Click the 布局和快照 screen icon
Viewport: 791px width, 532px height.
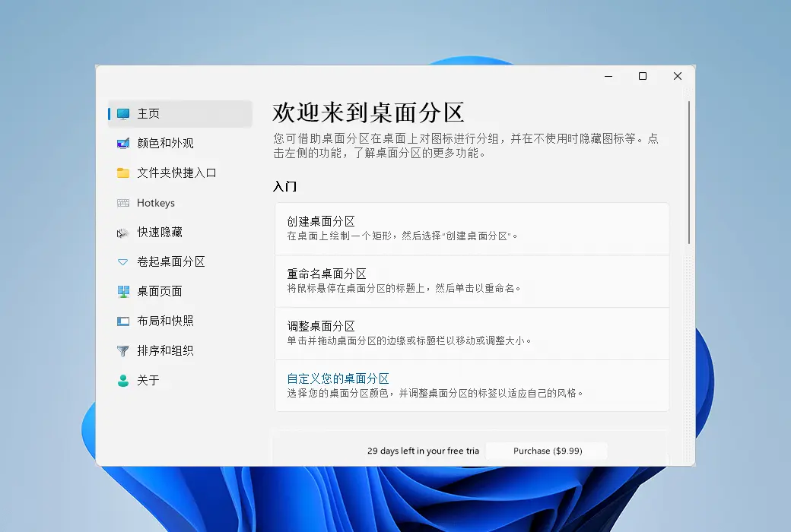click(x=123, y=321)
